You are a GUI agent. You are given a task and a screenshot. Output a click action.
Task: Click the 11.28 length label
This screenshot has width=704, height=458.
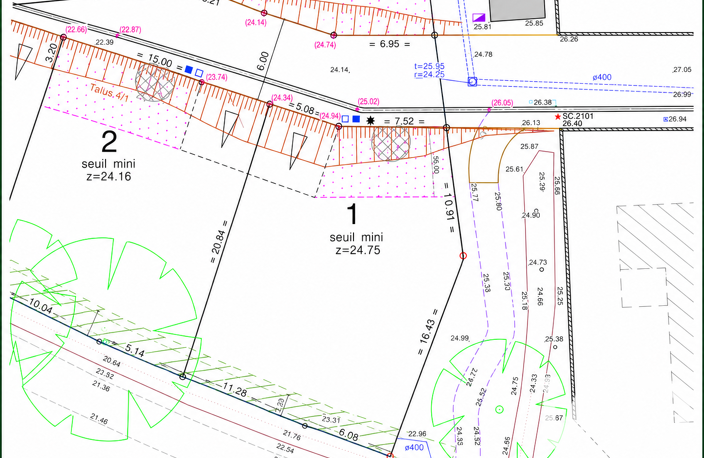pyautogui.click(x=234, y=389)
